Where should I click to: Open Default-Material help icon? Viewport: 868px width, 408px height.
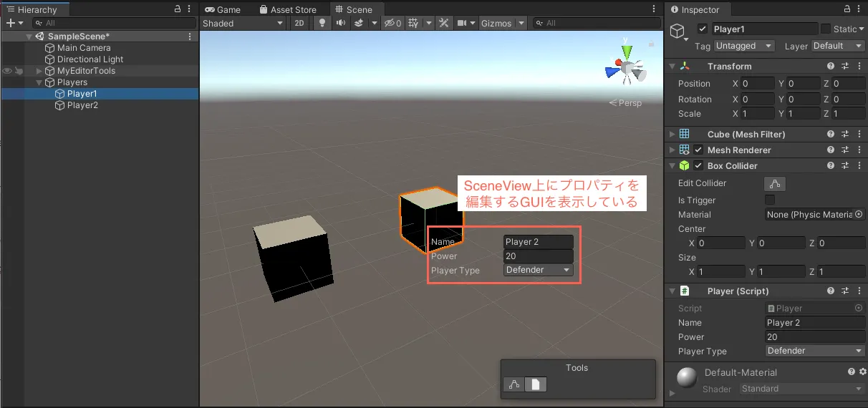[852, 371]
